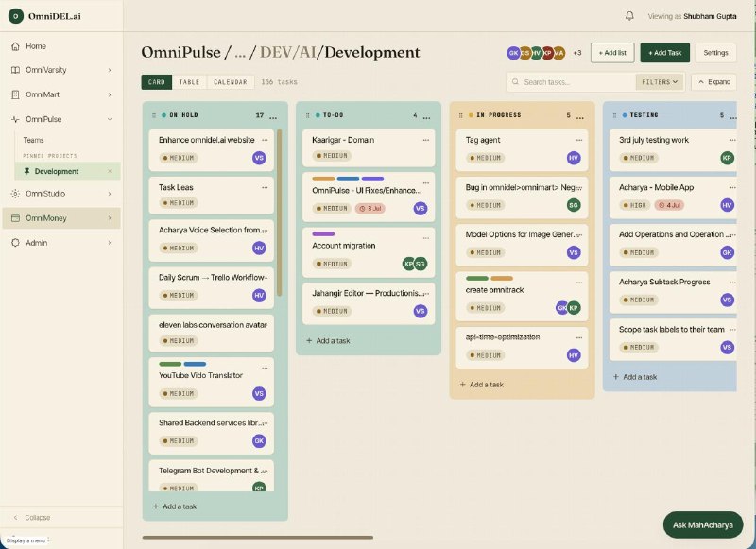The width and height of the screenshot is (756, 549).
Task: Expand the Admin sidebar section
Action: pos(110,243)
